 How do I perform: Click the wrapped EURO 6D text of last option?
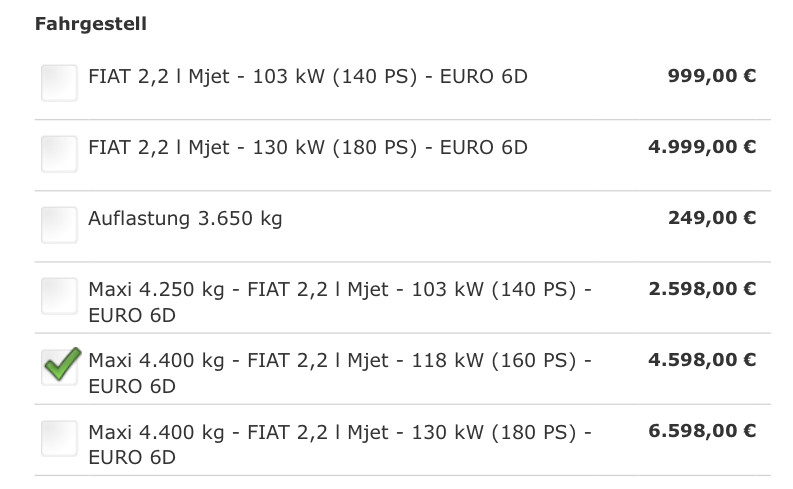(x=132, y=458)
